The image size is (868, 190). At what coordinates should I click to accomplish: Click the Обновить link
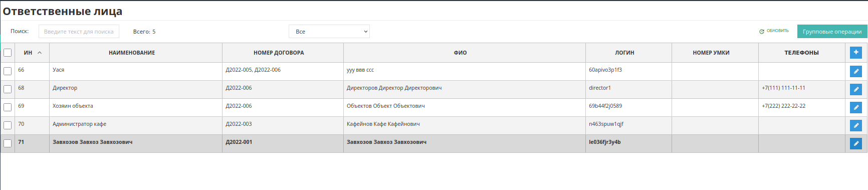pyautogui.click(x=777, y=31)
